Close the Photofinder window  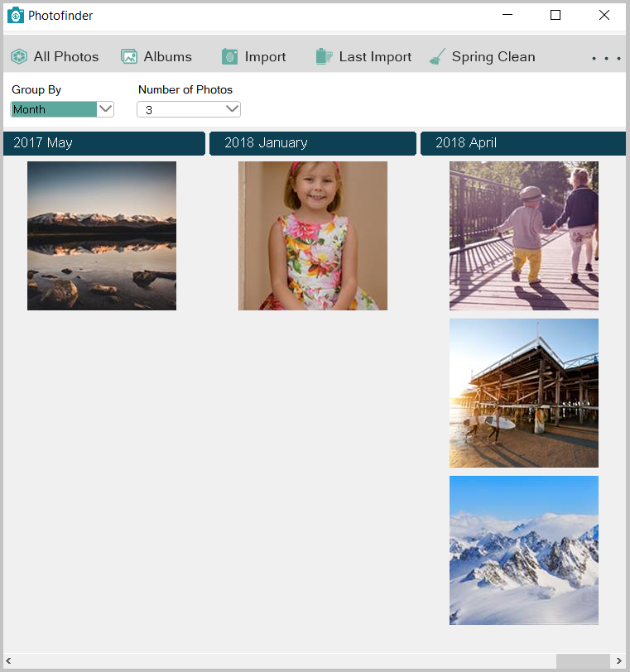point(604,15)
